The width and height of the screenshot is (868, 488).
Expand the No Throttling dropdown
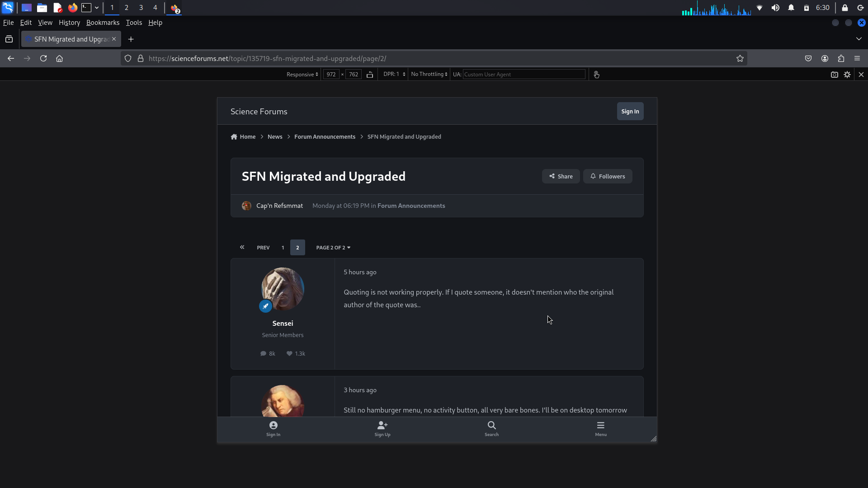(429, 74)
